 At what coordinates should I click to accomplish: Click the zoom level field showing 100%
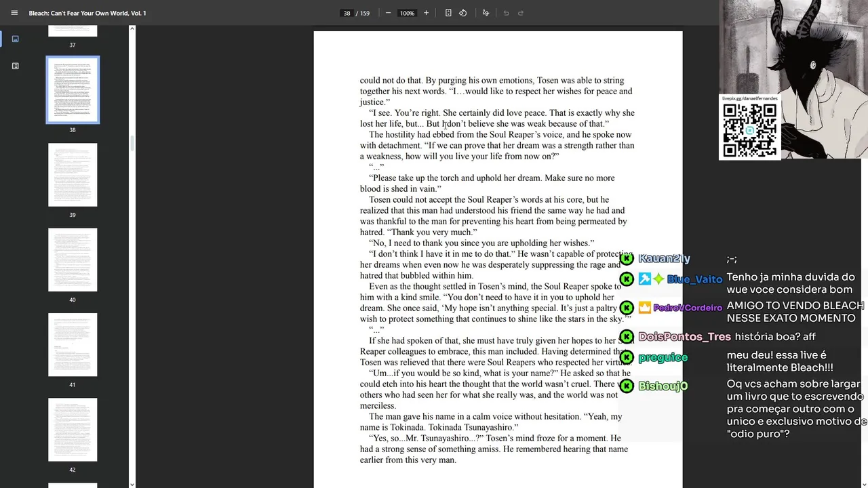(x=407, y=13)
